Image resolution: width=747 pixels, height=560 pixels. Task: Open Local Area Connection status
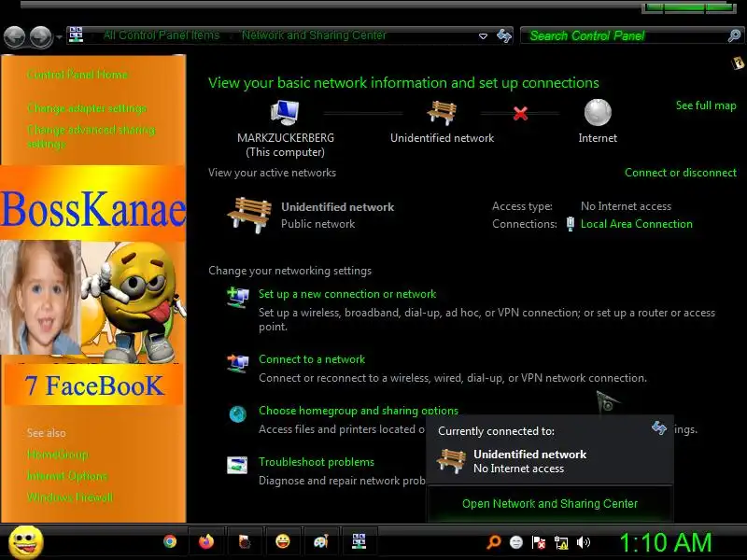click(x=636, y=224)
